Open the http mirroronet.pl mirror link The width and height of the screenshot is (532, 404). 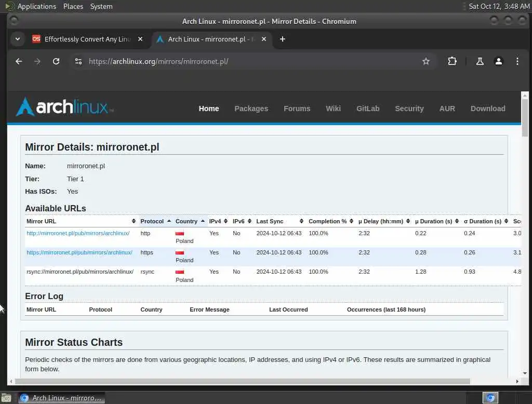point(78,233)
